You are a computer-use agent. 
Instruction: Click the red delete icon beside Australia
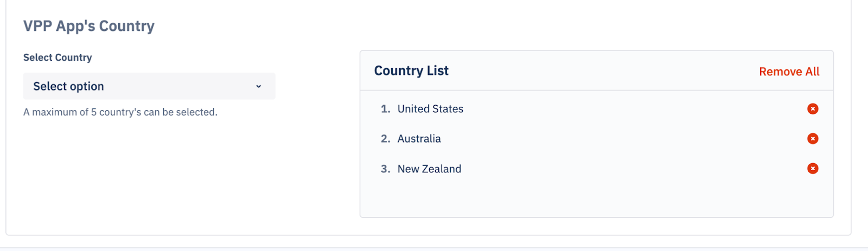[813, 139]
